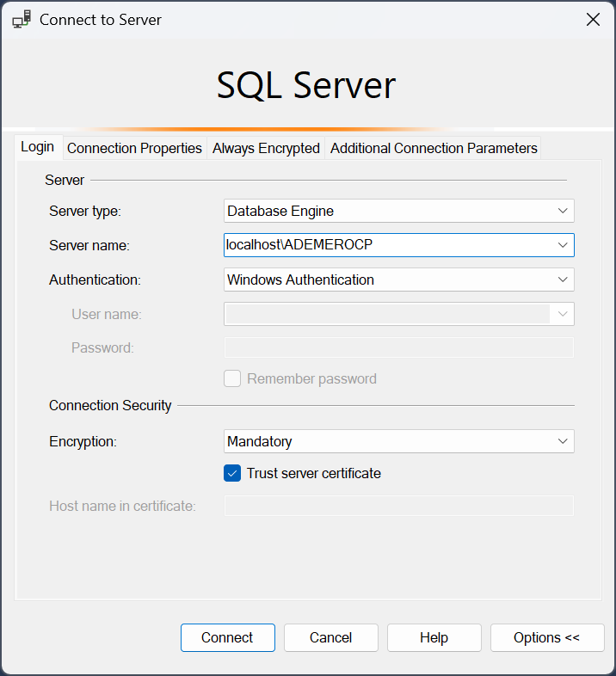
Task: Click the Encryption label text
Action: point(83,441)
